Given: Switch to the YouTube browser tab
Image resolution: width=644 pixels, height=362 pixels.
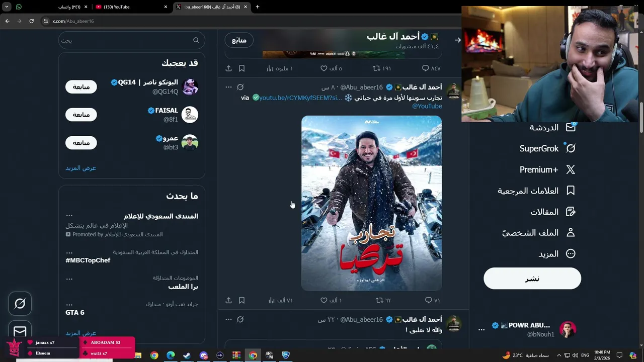Looking at the screenshot, I should 132,7.
